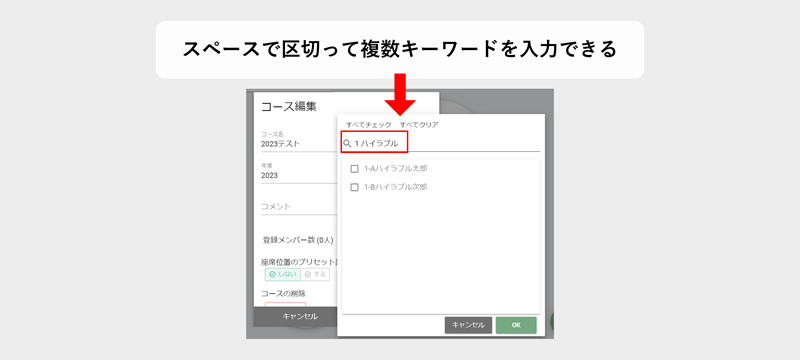Click OK button in member dialog
The height and width of the screenshot is (360, 800).
[516, 325]
